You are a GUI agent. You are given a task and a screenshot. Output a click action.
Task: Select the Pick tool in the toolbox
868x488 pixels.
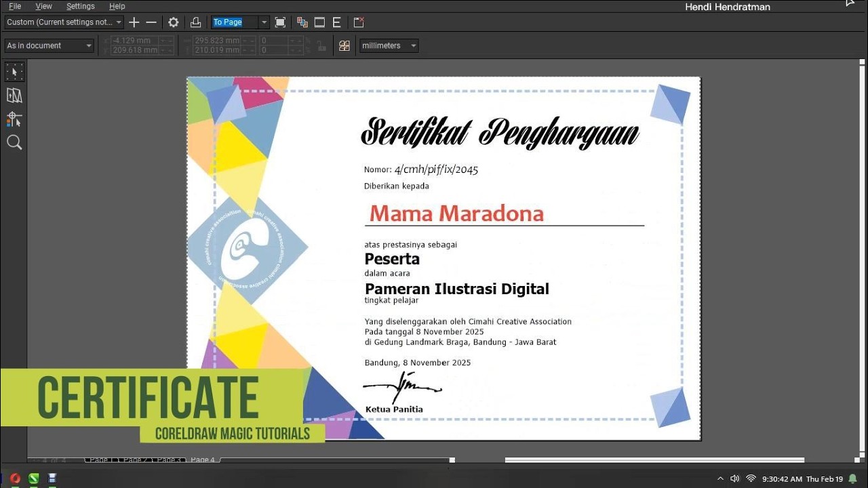pos(14,72)
